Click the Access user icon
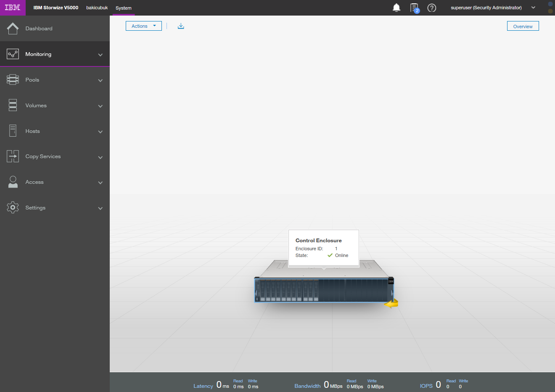 (13, 182)
